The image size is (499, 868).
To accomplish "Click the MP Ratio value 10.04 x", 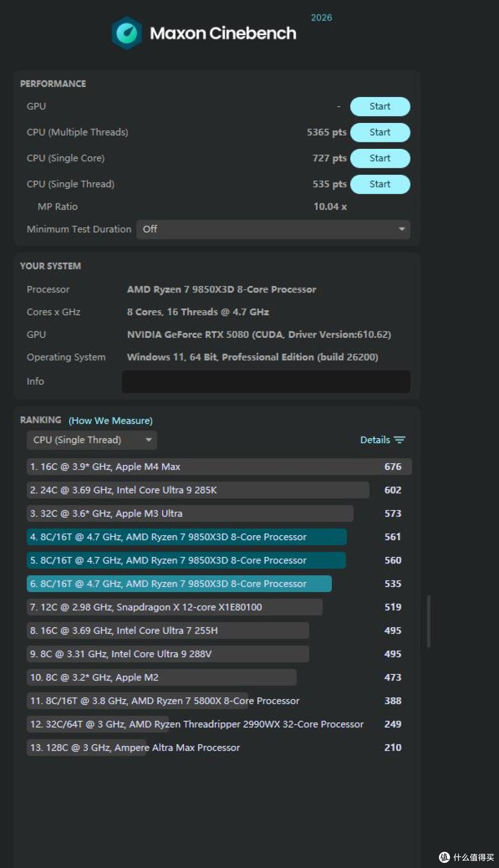I will (330, 207).
